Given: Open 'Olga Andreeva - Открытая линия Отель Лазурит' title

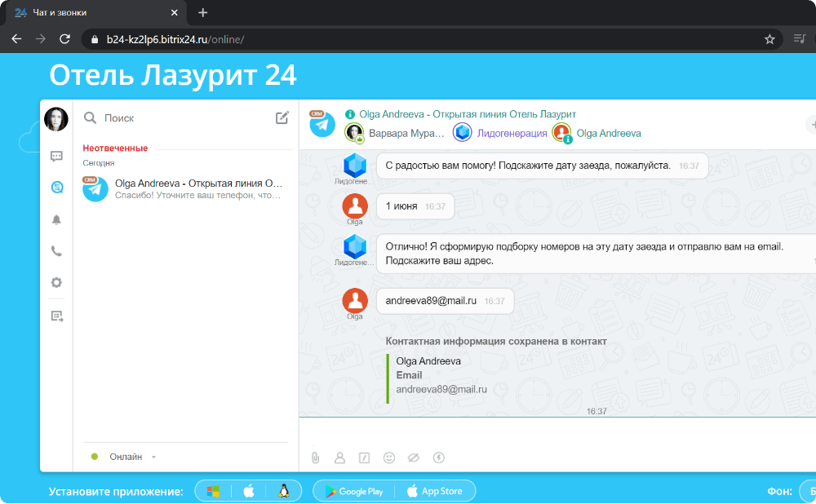Looking at the screenshot, I should point(468,114).
